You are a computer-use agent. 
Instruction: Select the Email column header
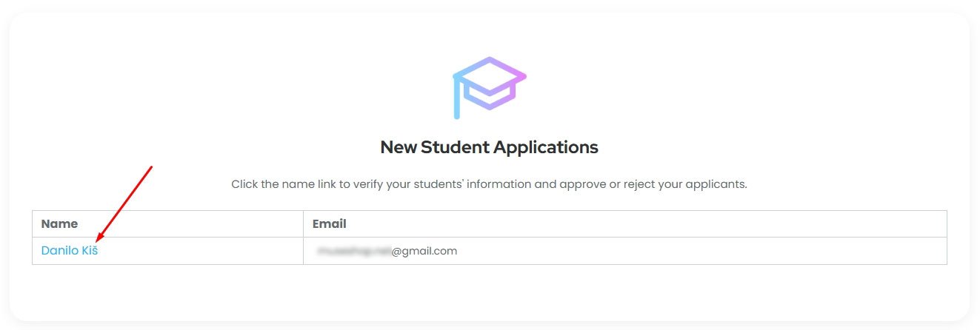[x=330, y=223]
